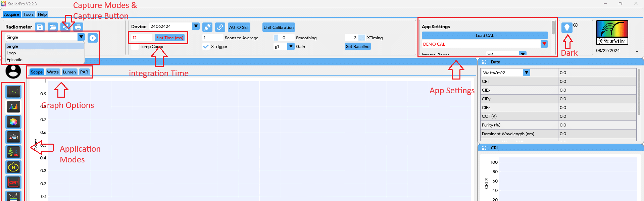Expand the CRI panel with its maximize icon
The width and height of the screenshot is (644, 201).
(x=484, y=148)
